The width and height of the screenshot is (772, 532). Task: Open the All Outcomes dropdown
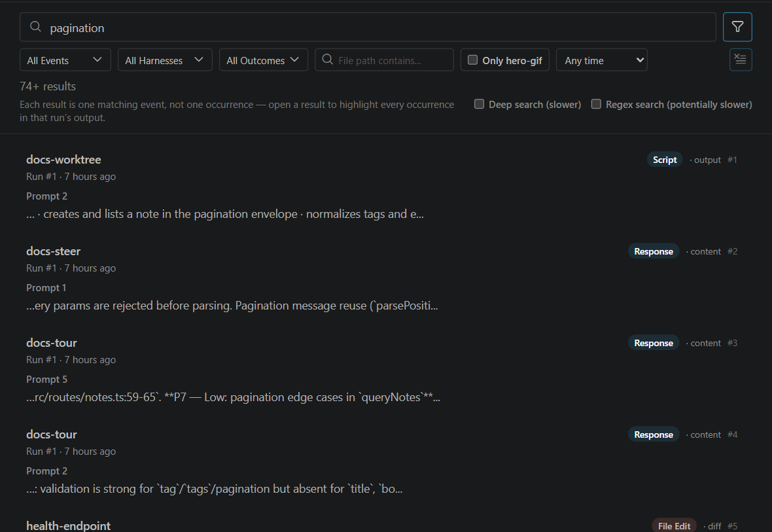(264, 60)
